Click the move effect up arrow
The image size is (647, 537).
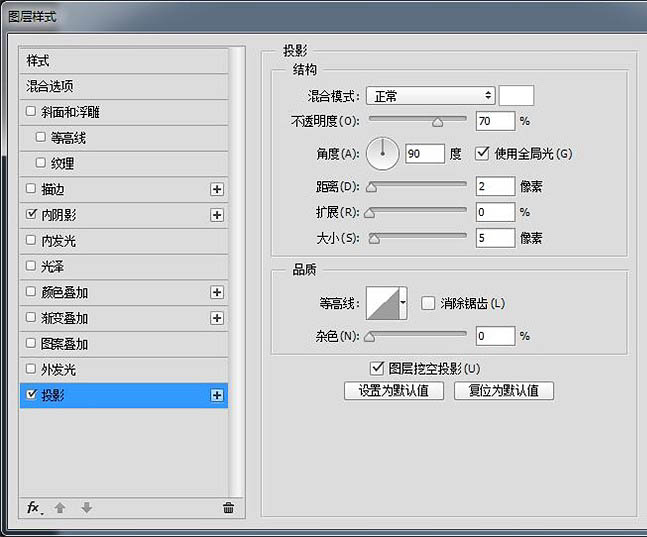point(60,508)
